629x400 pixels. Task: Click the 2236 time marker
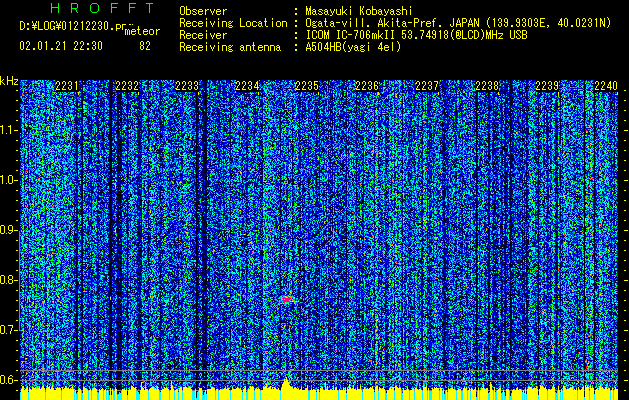[367, 86]
